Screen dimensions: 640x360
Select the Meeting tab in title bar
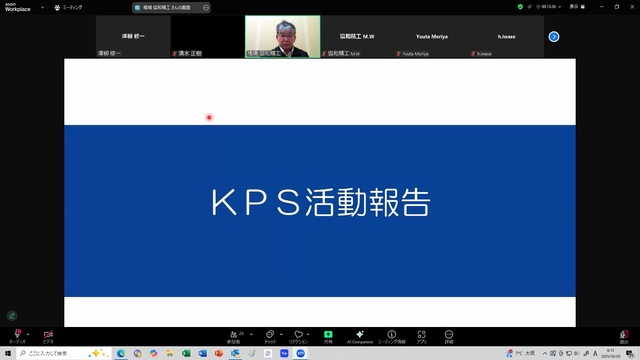(68, 7)
